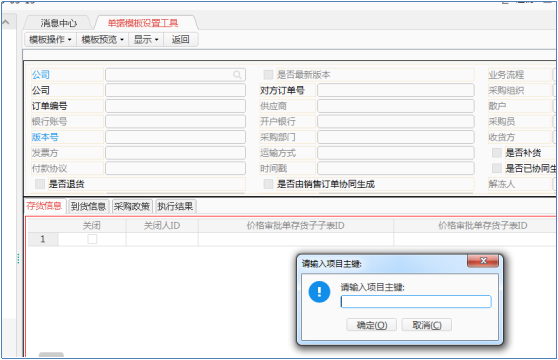Collapse the left sidebar with the up chevron
The height and width of the screenshot is (360, 558).
coord(6,22)
